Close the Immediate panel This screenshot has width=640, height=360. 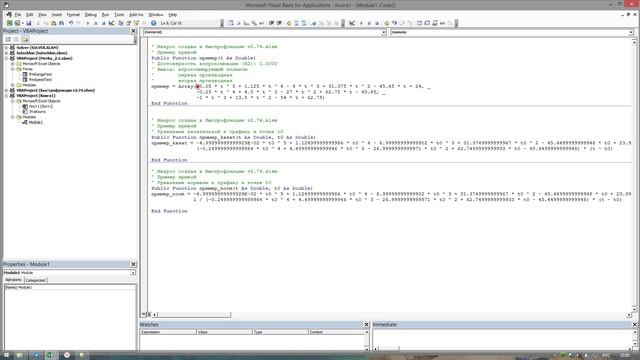(x=635, y=324)
